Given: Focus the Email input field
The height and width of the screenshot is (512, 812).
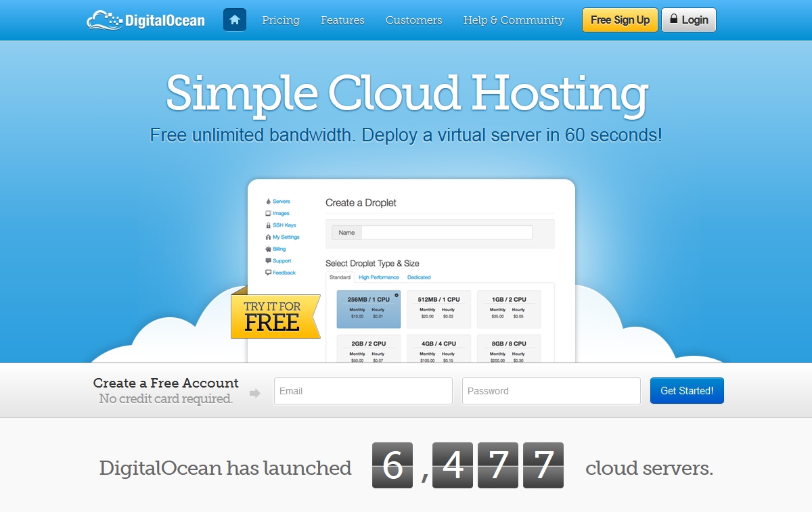Looking at the screenshot, I should 363,391.
